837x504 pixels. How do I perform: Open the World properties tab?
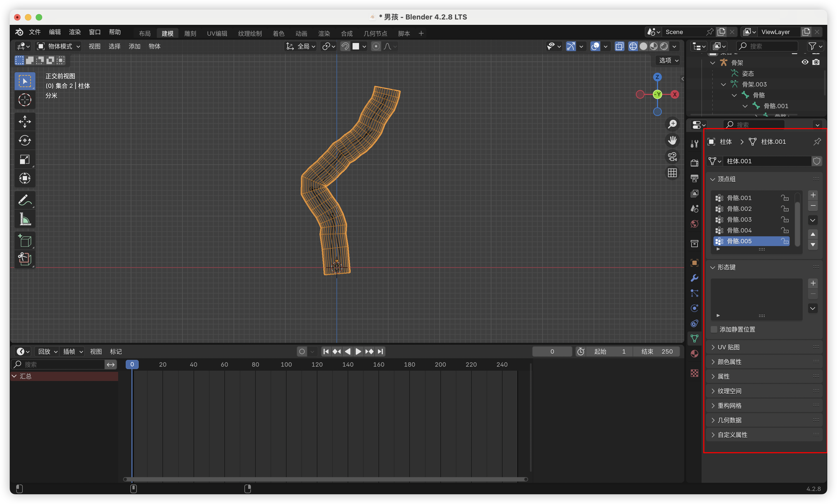[694, 224]
